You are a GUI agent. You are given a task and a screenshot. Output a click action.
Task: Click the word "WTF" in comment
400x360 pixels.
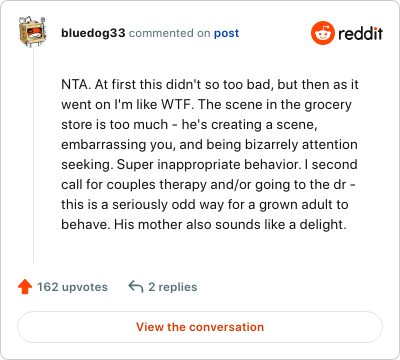point(177,104)
